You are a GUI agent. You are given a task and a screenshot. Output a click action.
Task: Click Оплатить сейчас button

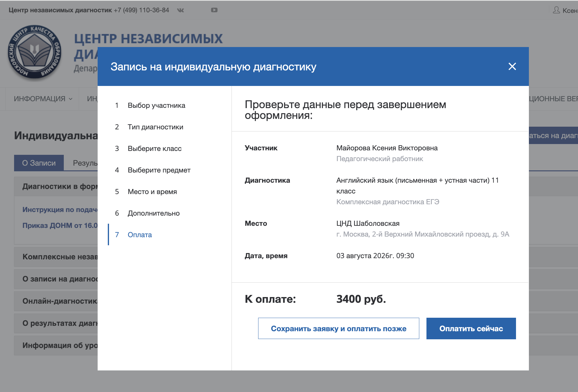[471, 329]
